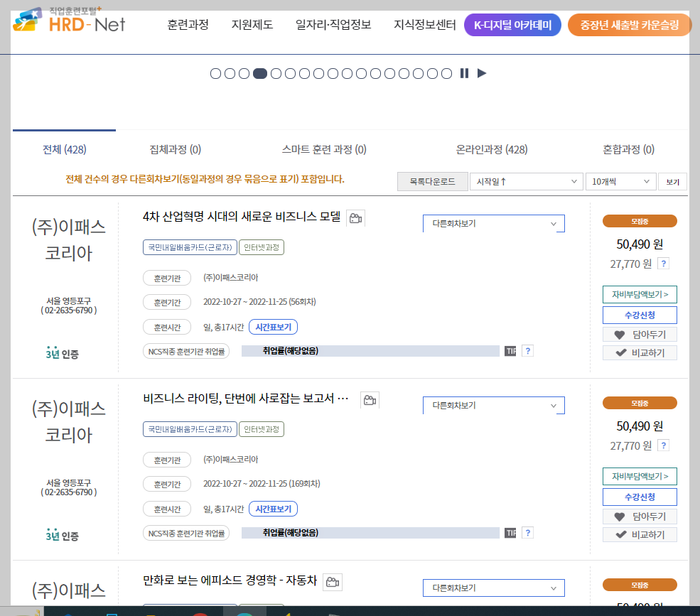Open the 지식정보센터 menu
This screenshot has width=700, height=616.
coord(424,25)
